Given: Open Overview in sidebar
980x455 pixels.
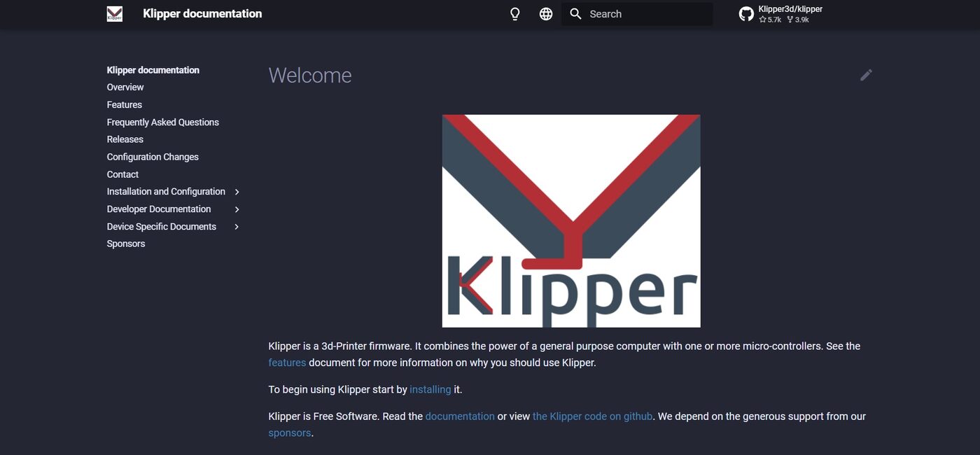Looking at the screenshot, I should [x=125, y=87].
